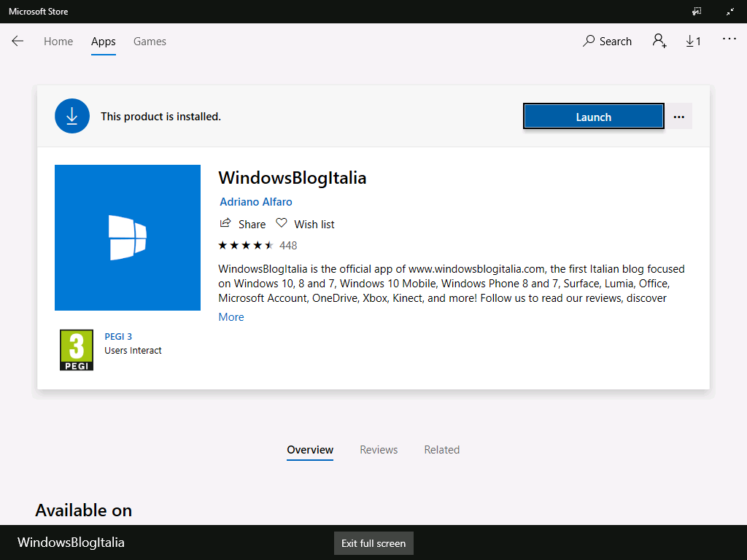
Task: Click the WindowsBlogItalia app title heading
Action: point(292,178)
